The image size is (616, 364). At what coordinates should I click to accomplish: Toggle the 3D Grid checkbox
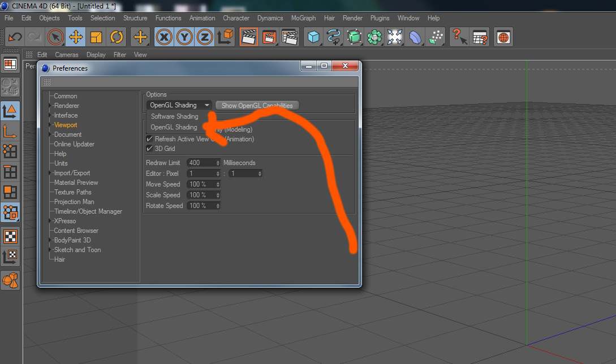click(149, 149)
